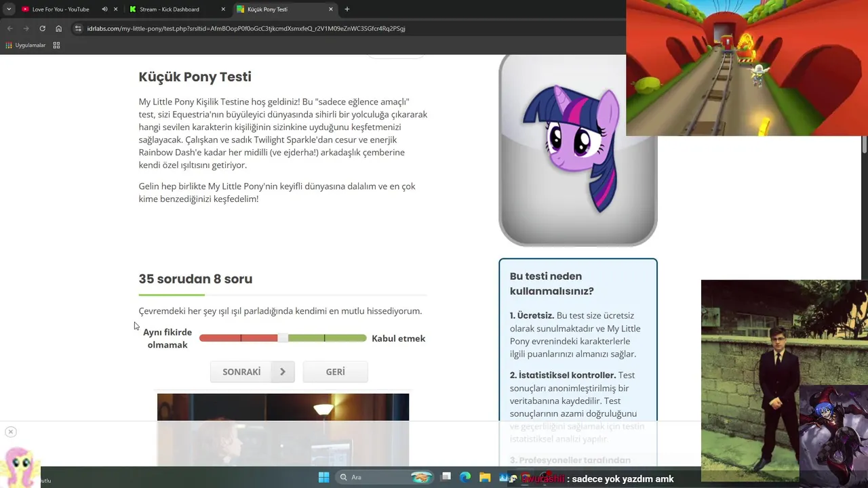Click the Subway Surfers video overlay
868x488 pixels.
747,68
